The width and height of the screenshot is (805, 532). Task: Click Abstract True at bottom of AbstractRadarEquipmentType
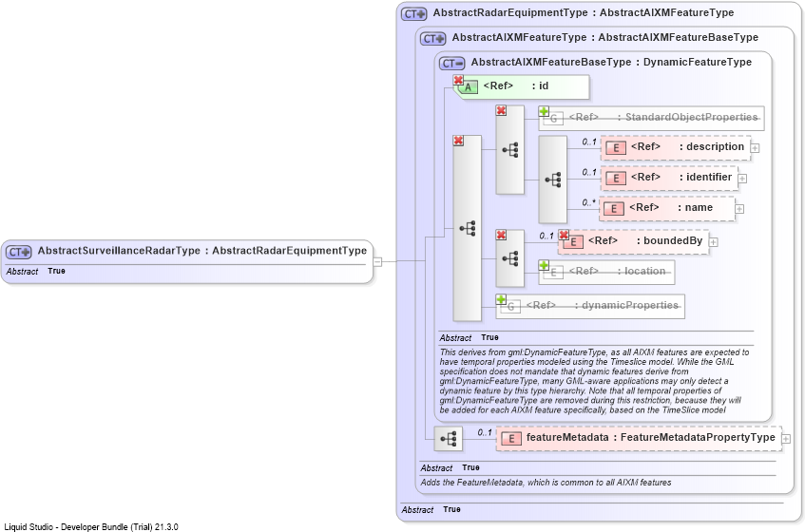[431, 510]
